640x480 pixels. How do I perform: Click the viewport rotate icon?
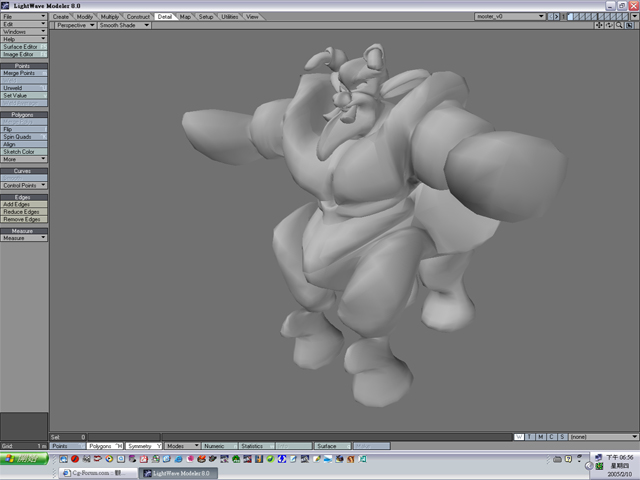click(x=609, y=25)
